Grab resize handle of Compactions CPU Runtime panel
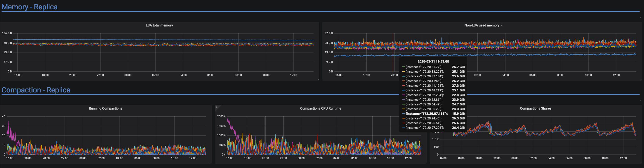 coord(426,163)
